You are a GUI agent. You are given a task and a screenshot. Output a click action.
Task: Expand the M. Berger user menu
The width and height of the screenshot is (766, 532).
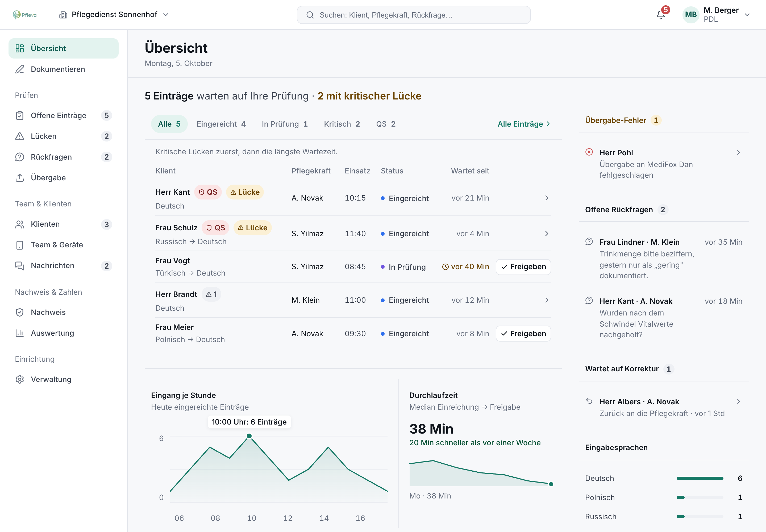point(716,15)
